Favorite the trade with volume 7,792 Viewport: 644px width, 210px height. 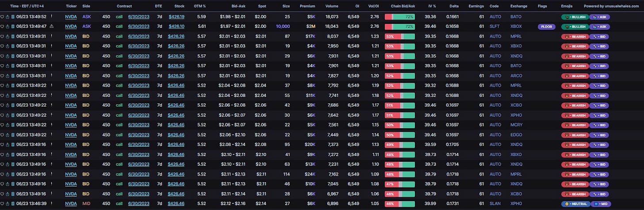pyautogui.click(x=2, y=85)
